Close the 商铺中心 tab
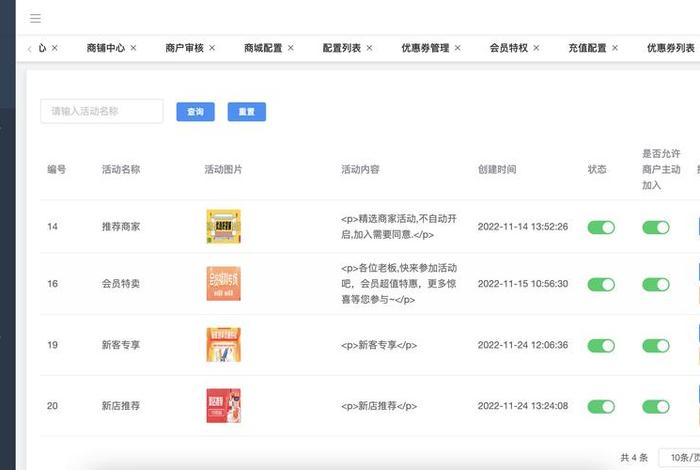This screenshot has height=470, width=700. click(x=133, y=48)
